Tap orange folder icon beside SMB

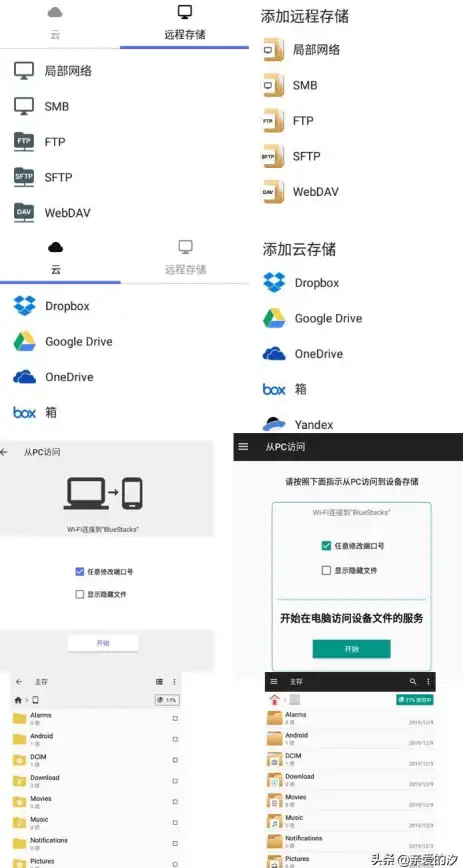(272, 85)
